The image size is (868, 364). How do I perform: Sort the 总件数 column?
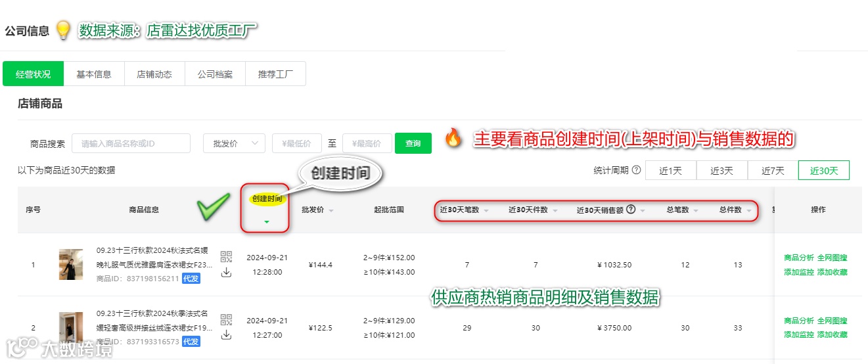pos(748,211)
